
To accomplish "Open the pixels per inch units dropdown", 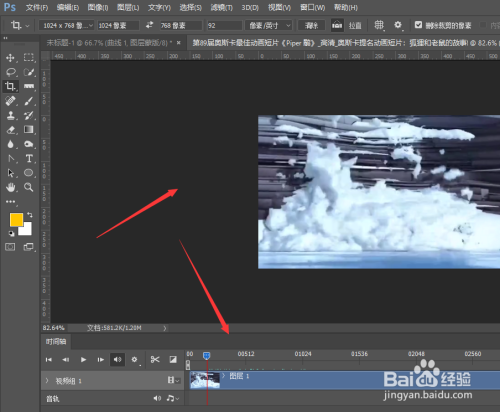I will [269, 25].
